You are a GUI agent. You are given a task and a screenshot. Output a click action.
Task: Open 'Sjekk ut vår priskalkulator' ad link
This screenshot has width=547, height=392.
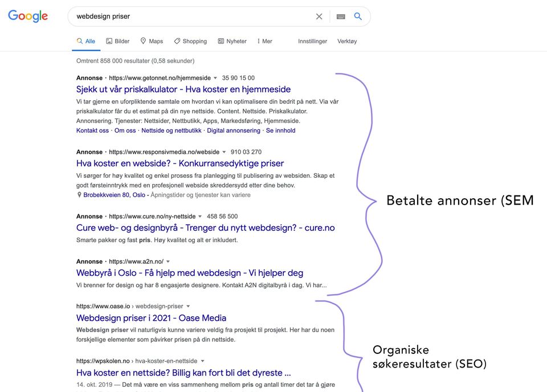[183, 89]
